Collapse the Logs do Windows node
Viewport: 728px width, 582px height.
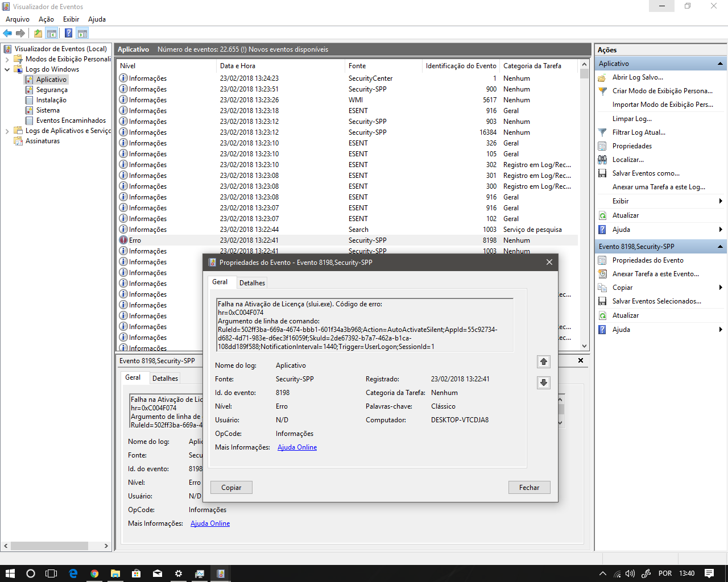pos(7,69)
